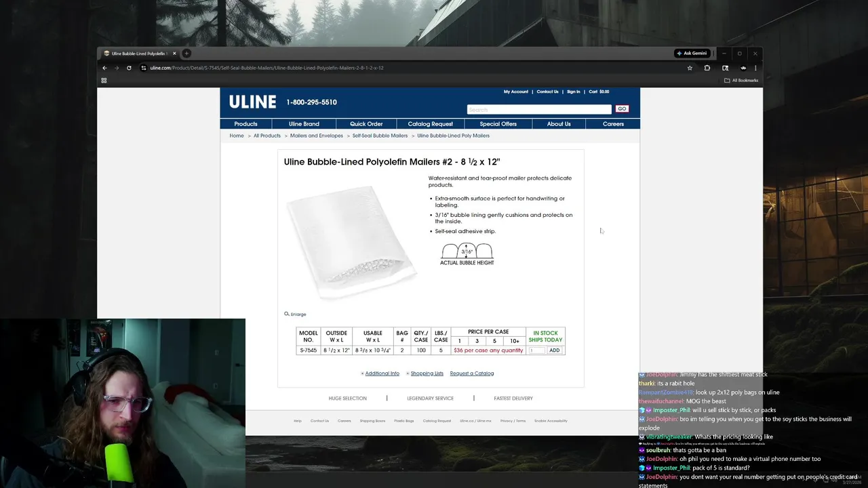Open All Products breadcrumb

click(267, 136)
